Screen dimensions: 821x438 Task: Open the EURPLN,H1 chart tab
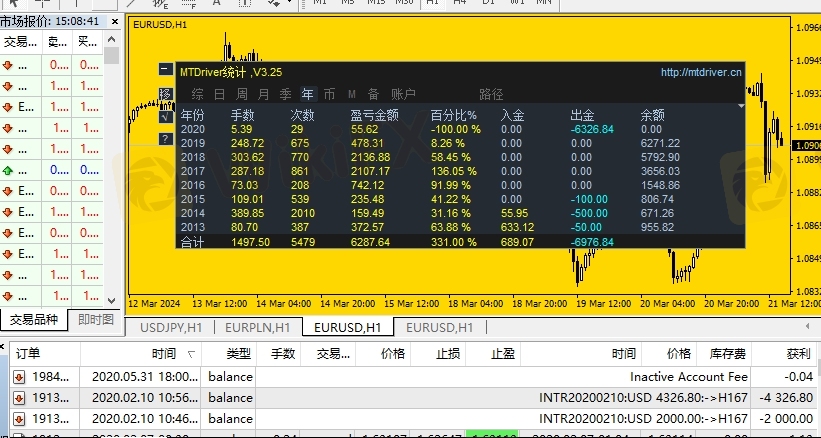(258, 328)
